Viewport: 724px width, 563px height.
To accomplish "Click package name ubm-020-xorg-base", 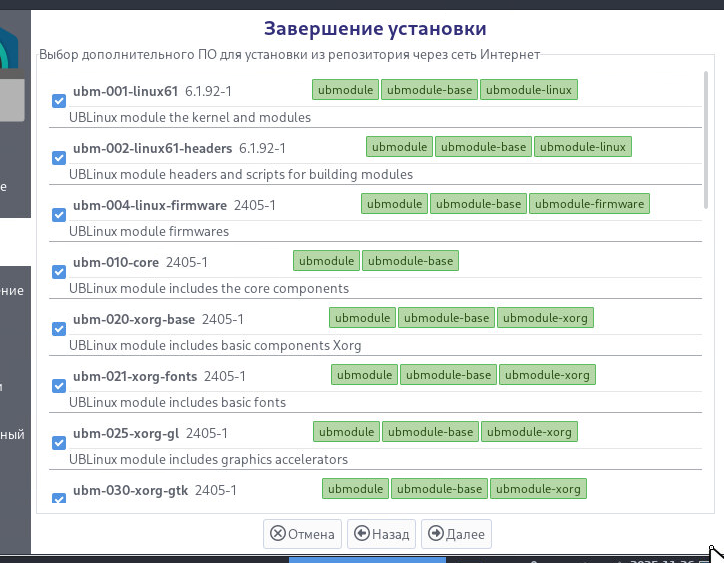I will (x=134, y=319).
